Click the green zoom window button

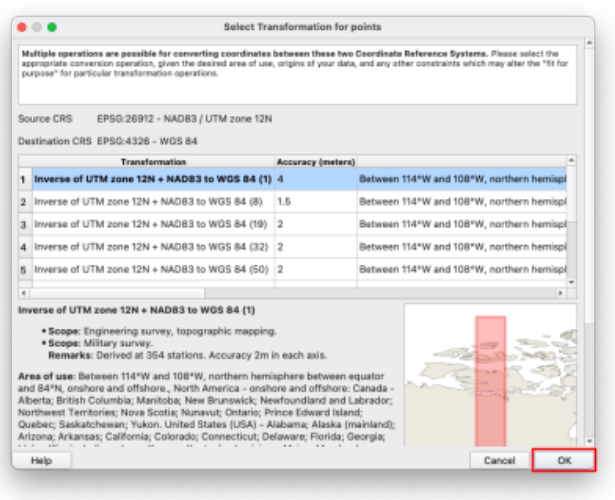52,27
